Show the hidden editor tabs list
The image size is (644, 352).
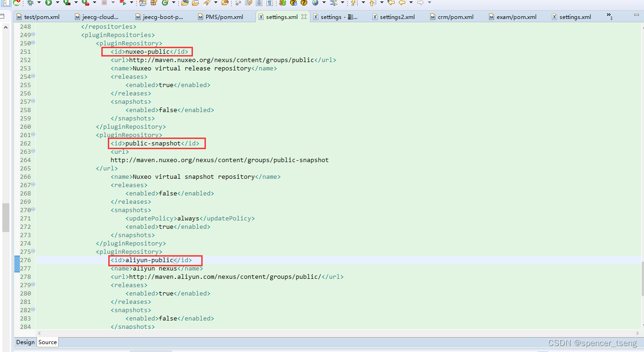[610, 17]
